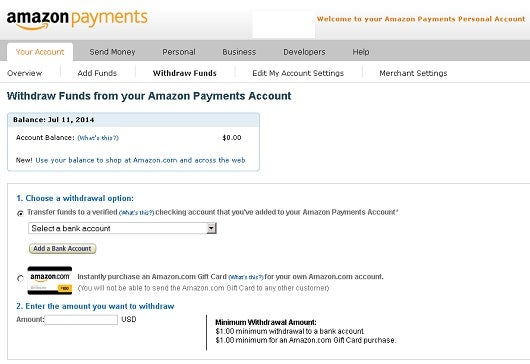Click What's this next to Account Balance
The width and height of the screenshot is (530, 364).
[98, 138]
